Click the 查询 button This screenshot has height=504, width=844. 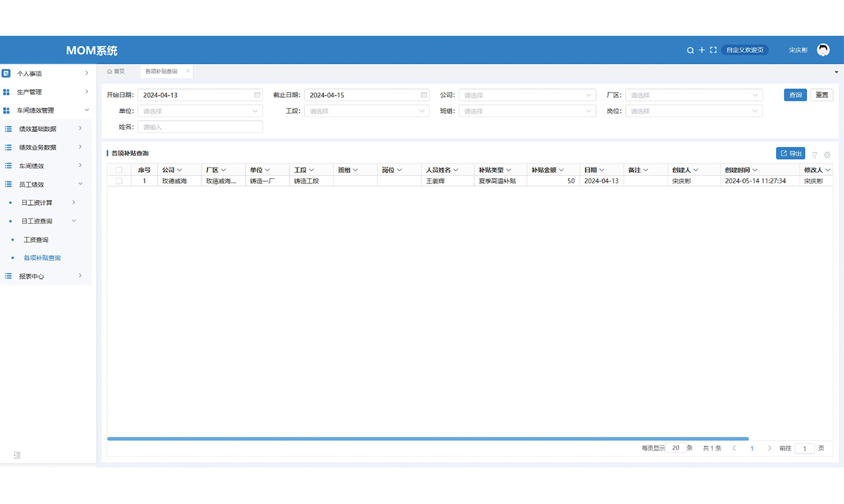point(795,95)
